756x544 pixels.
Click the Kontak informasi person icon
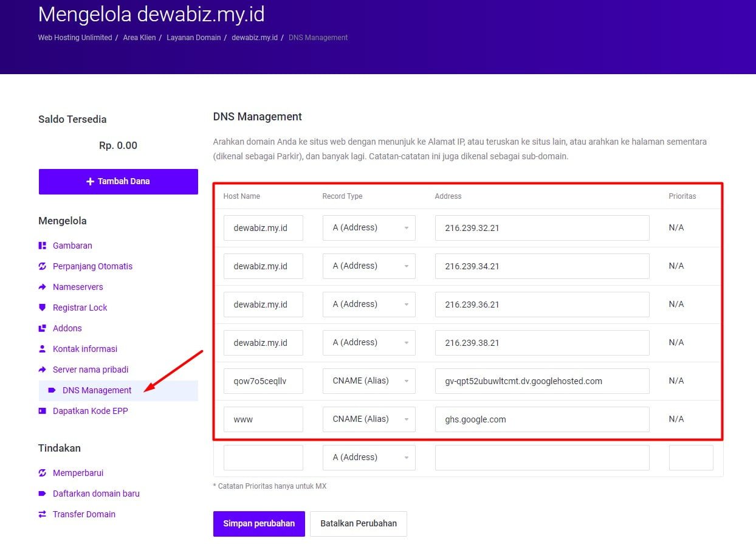[42, 349]
